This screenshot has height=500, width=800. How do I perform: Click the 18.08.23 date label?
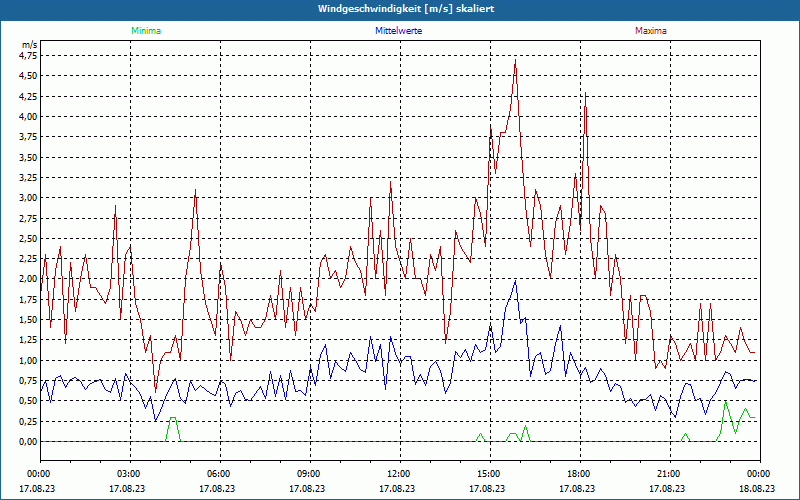[x=757, y=489]
